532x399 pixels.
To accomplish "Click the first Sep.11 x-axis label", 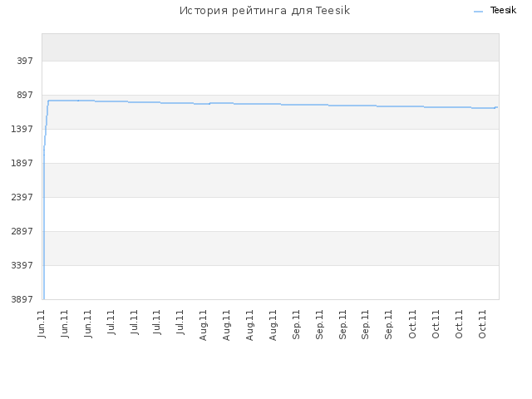I will [296, 325].
